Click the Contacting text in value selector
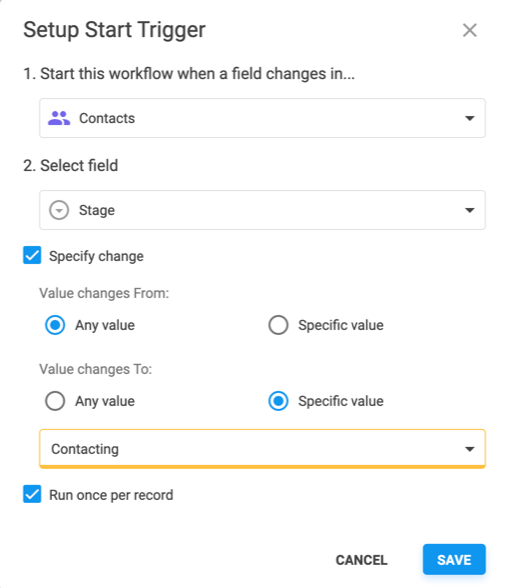This screenshot has width=505, height=588. (x=85, y=449)
